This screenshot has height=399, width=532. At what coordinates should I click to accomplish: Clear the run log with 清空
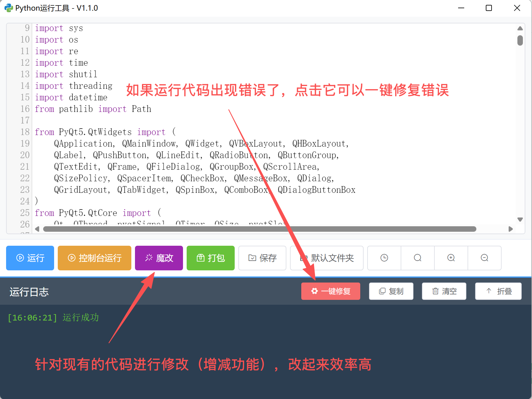[444, 291]
